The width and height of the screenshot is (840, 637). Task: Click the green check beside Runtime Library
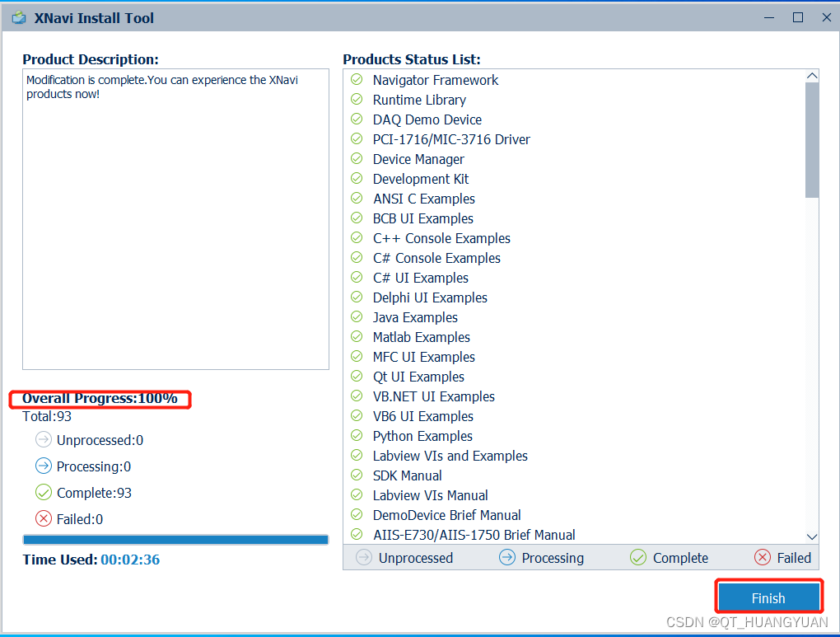(357, 99)
